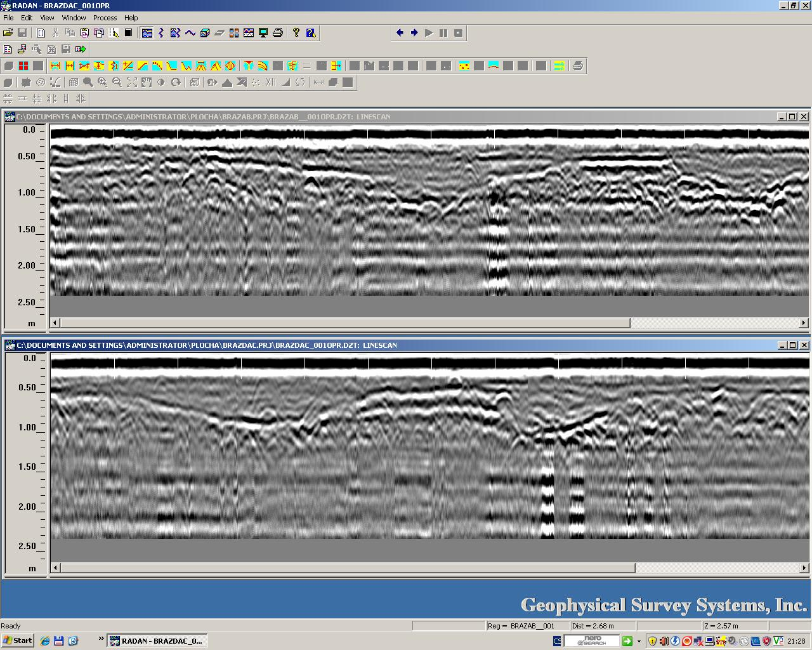Click the Open file folder icon
This screenshot has width=812, height=650.
point(8,33)
